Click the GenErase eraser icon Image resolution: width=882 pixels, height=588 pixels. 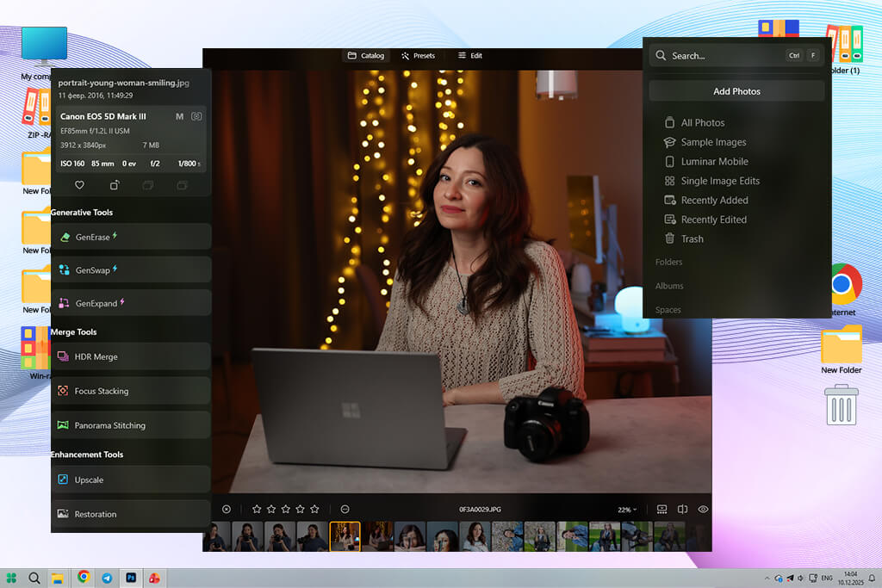(x=65, y=238)
